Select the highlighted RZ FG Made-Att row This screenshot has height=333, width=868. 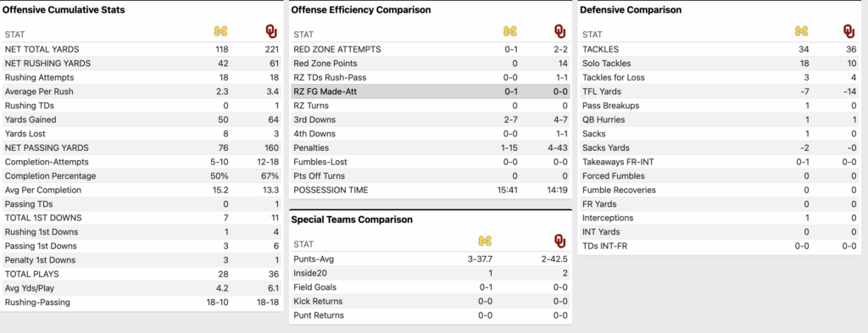pos(431,92)
